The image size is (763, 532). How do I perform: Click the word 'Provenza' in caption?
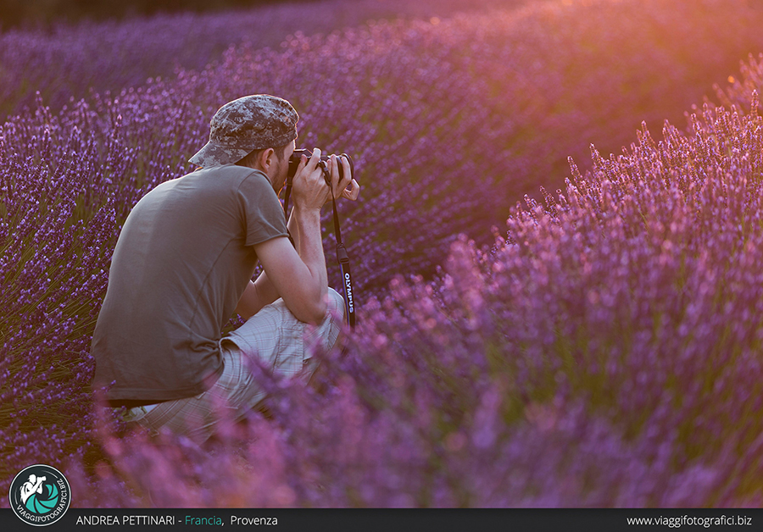253,520
